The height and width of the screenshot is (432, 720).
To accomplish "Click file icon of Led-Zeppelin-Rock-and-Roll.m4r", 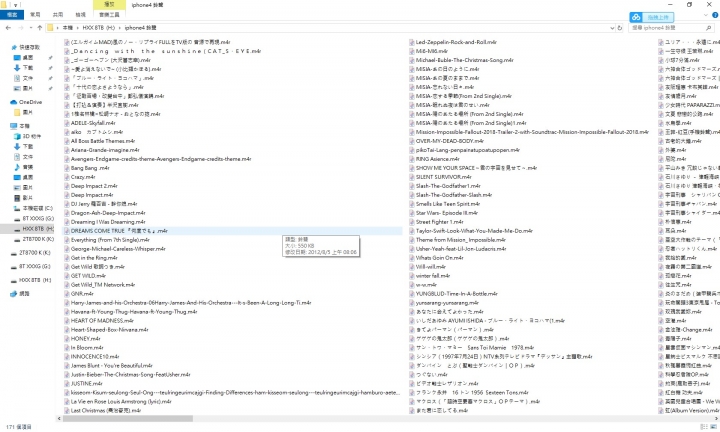I will coord(411,42).
